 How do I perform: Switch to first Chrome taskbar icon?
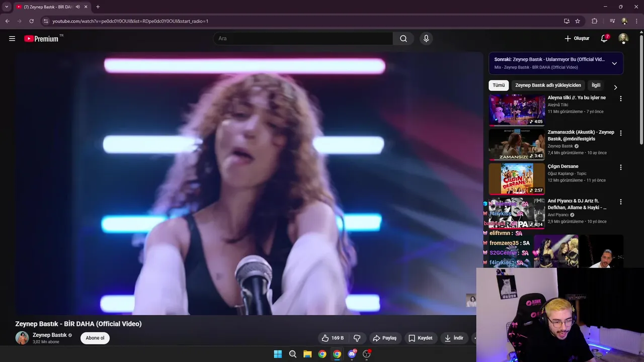pos(322,354)
